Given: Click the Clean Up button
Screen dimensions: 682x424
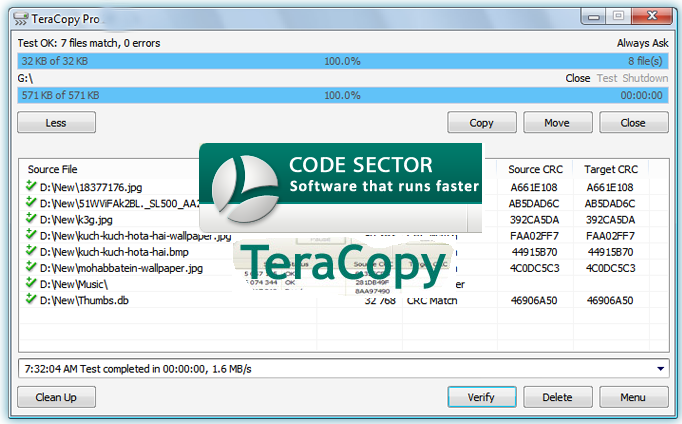Looking at the screenshot, I should pos(57,397).
